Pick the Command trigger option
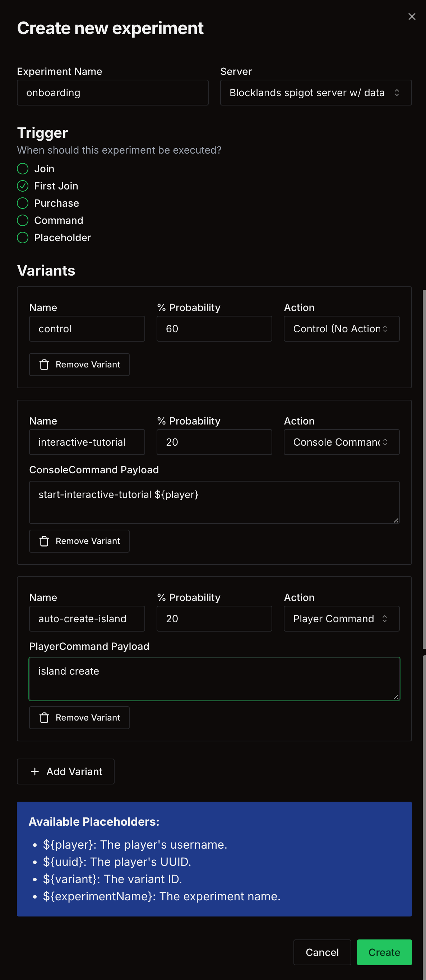Image resolution: width=426 pixels, height=980 pixels. (23, 220)
